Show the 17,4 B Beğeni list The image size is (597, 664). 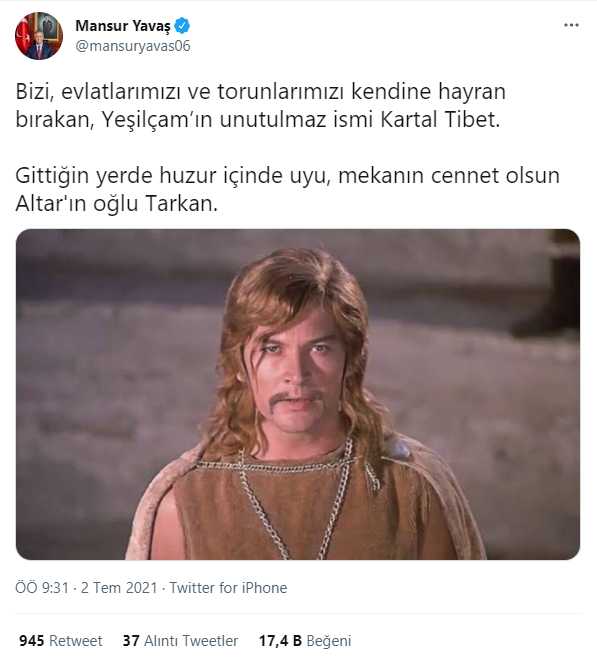[x=305, y=641]
